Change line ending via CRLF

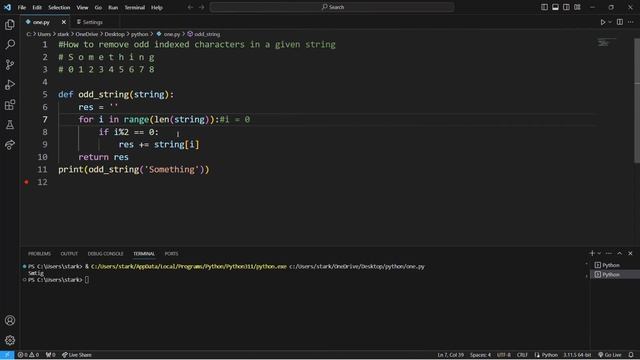[522, 355]
